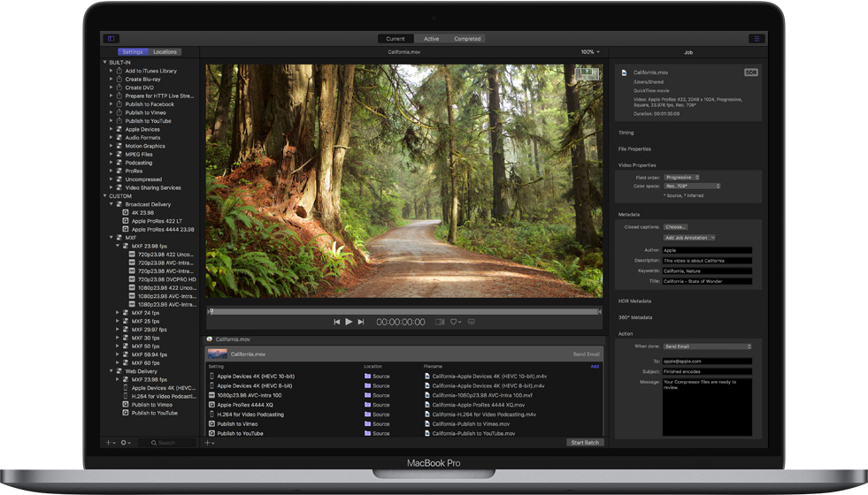Jump to the previous frame marker button
Screen dimensions: 868x495
(x=336, y=323)
